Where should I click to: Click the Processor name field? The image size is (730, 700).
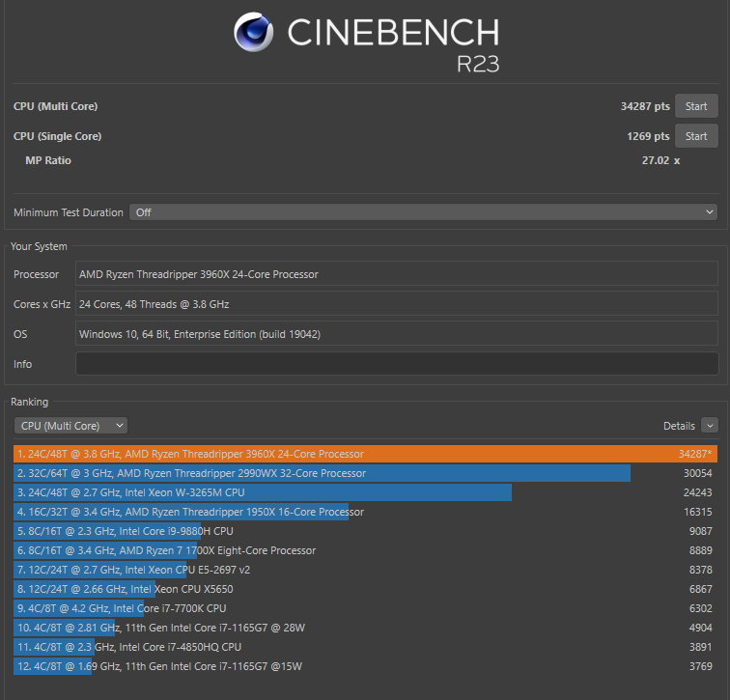pos(397,273)
